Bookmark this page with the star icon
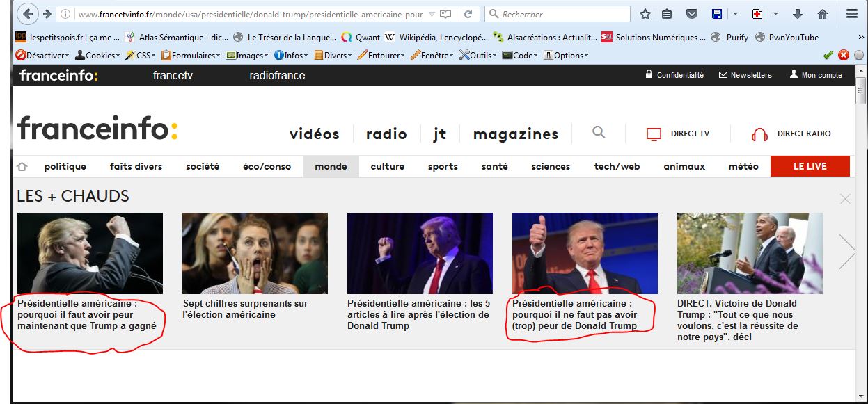This screenshot has height=404, width=868. 645,14
